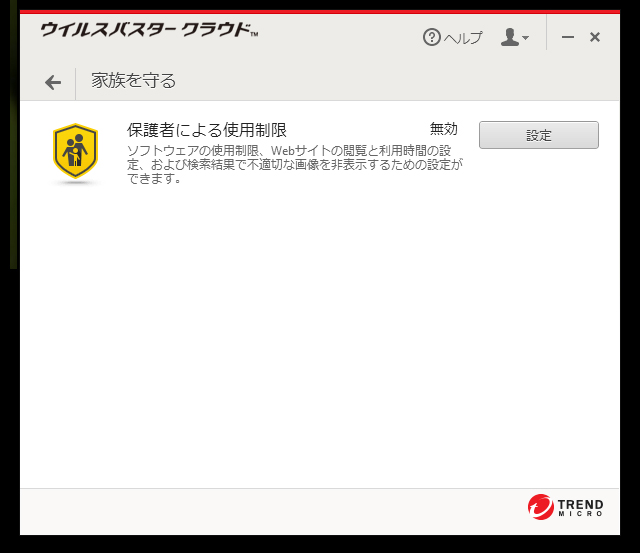Open help via the question mark icon

click(x=432, y=37)
